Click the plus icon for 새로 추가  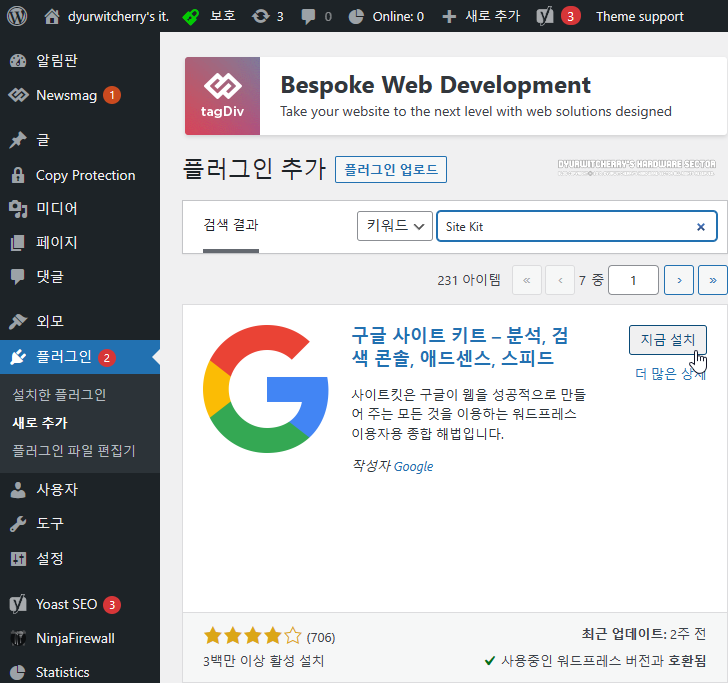(449, 17)
